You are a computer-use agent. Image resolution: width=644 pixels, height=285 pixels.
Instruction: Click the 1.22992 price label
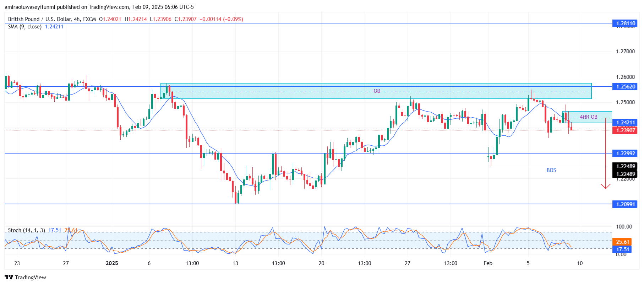click(625, 153)
